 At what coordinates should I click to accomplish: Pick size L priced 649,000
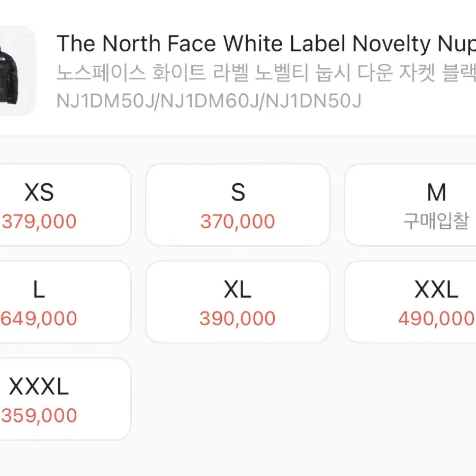point(65,302)
